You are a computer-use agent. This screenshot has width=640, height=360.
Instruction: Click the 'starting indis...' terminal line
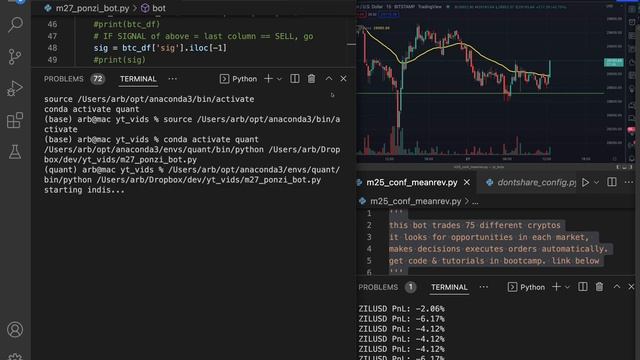pyautogui.click(x=84, y=190)
